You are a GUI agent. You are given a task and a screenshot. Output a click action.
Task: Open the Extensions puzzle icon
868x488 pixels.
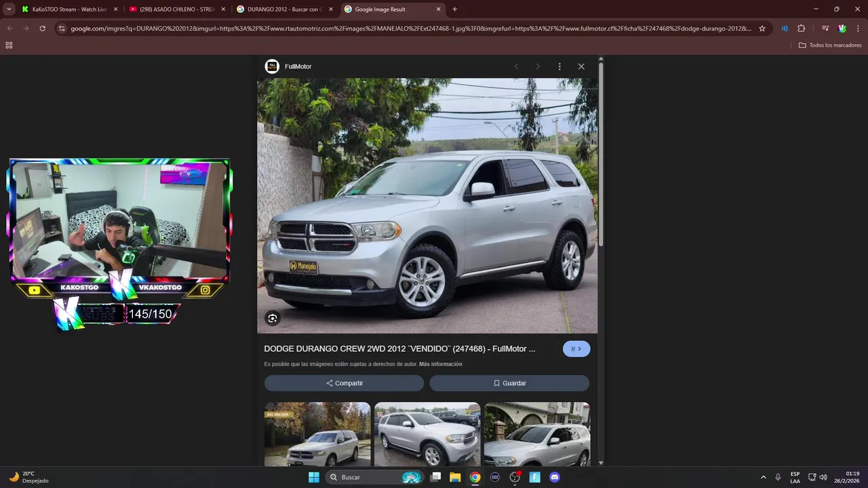click(x=801, y=28)
